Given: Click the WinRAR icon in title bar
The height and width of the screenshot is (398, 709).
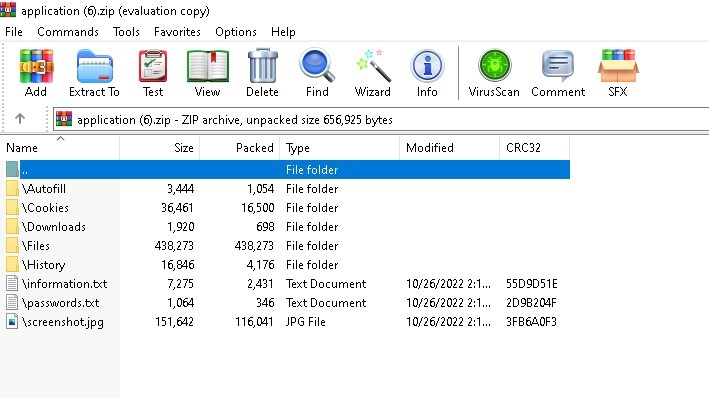Looking at the screenshot, I should [8, 9].
